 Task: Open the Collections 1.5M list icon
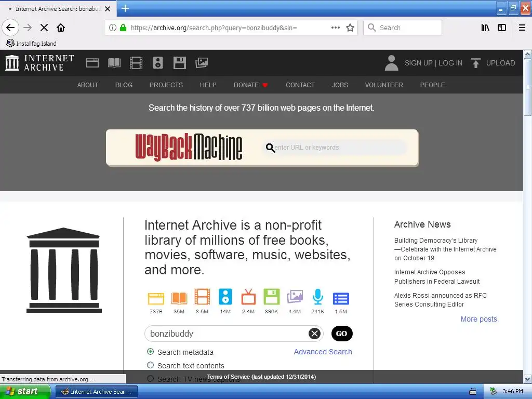tap(341, 299)
